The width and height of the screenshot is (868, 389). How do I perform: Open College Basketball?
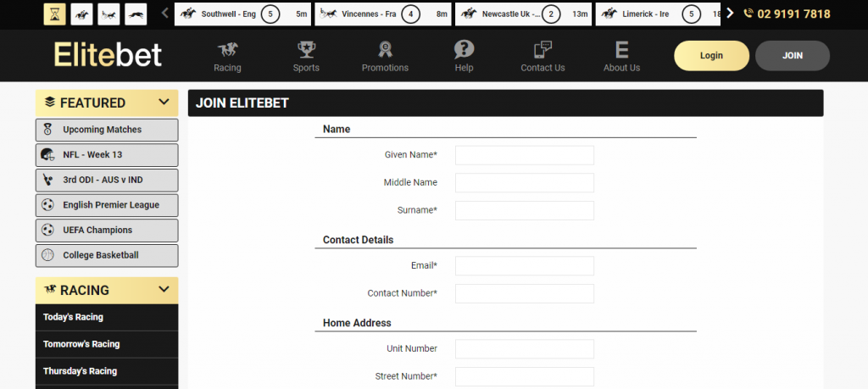(107, 256)
